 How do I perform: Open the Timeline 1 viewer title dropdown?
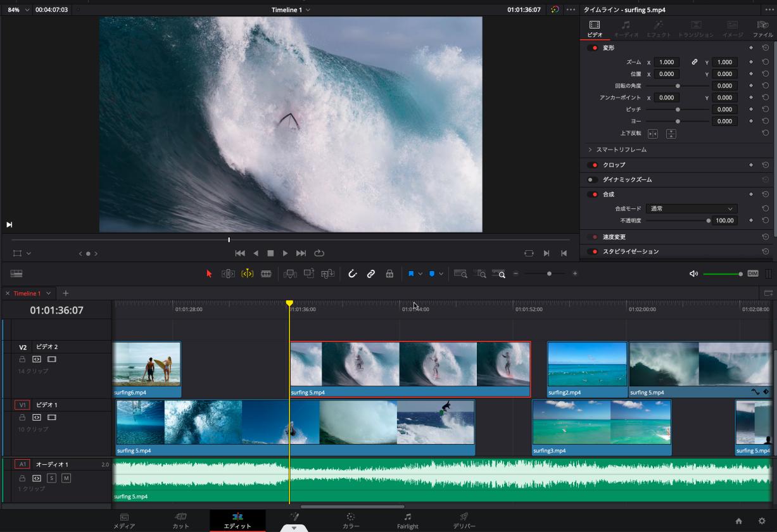[x=291, y=10]
